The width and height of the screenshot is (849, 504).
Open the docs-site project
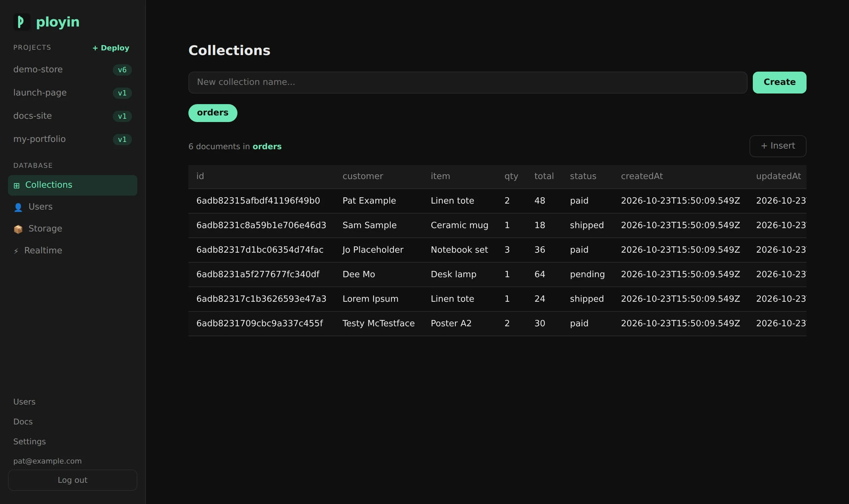[x=72, y=116]
